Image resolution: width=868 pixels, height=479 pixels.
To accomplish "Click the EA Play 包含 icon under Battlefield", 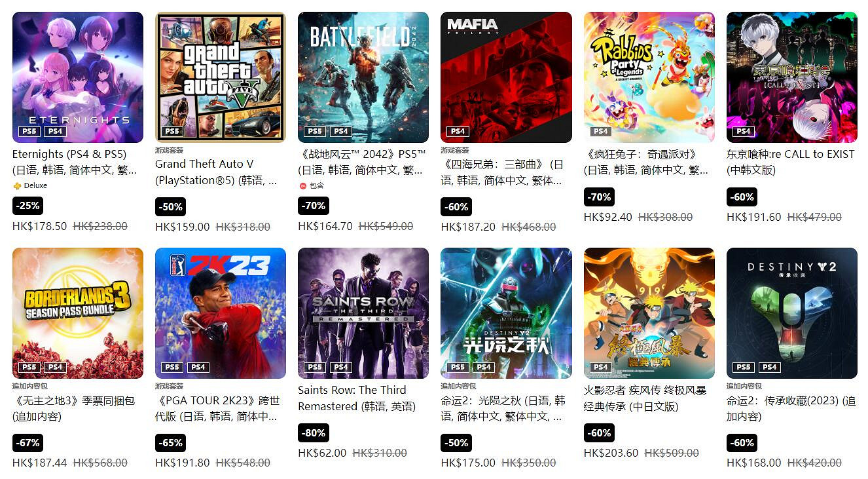I will pos(303,186).
